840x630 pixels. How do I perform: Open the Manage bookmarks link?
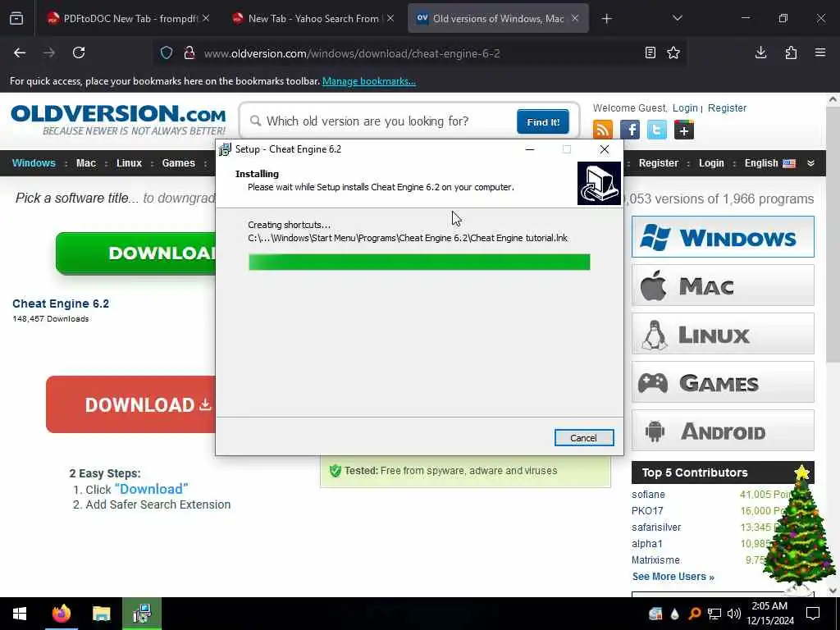tap(368, 81)
